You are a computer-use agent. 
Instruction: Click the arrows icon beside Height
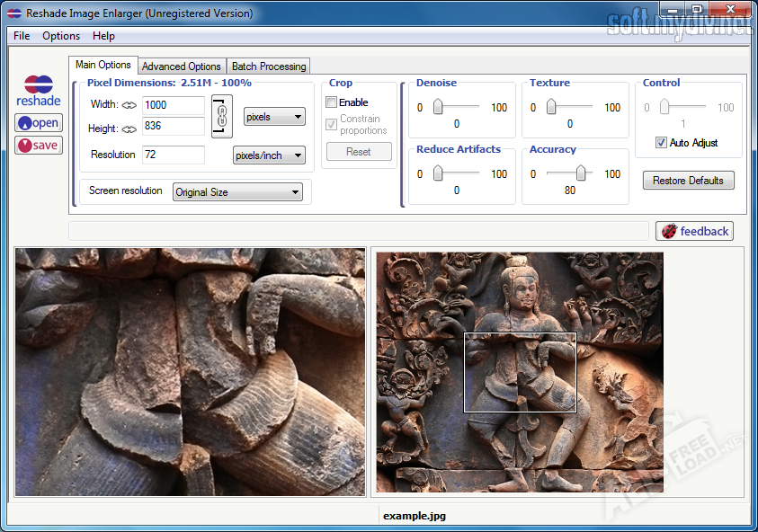[129, 129]
